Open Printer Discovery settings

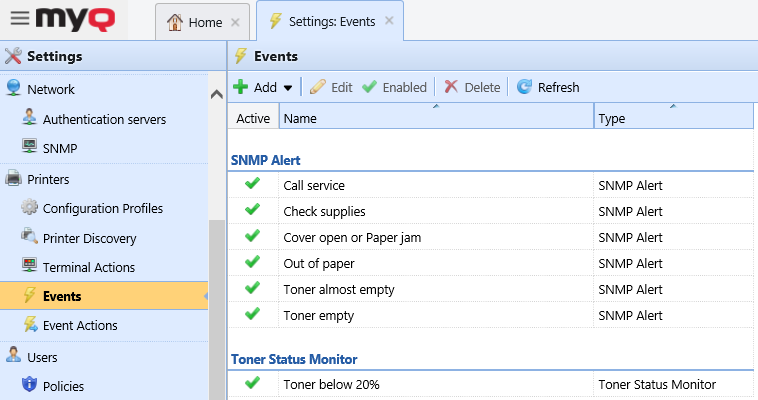(x=89, y=238)
